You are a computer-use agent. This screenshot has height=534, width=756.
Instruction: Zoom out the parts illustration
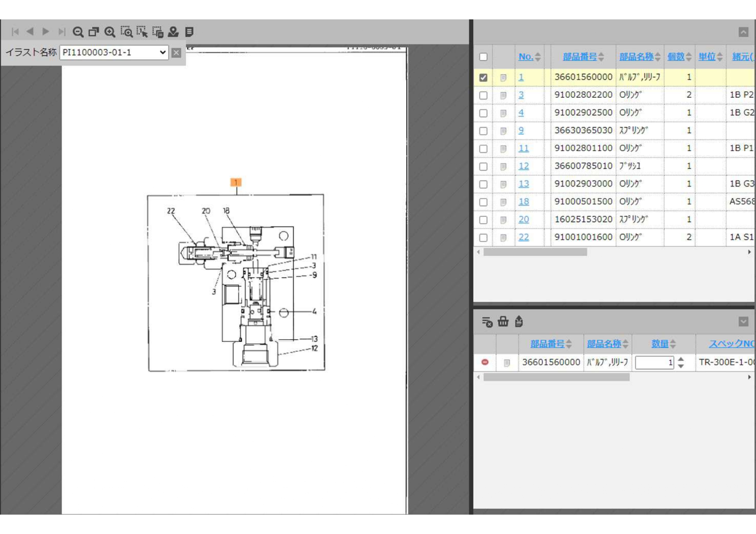pyautogui.click(x=78, y=32)
